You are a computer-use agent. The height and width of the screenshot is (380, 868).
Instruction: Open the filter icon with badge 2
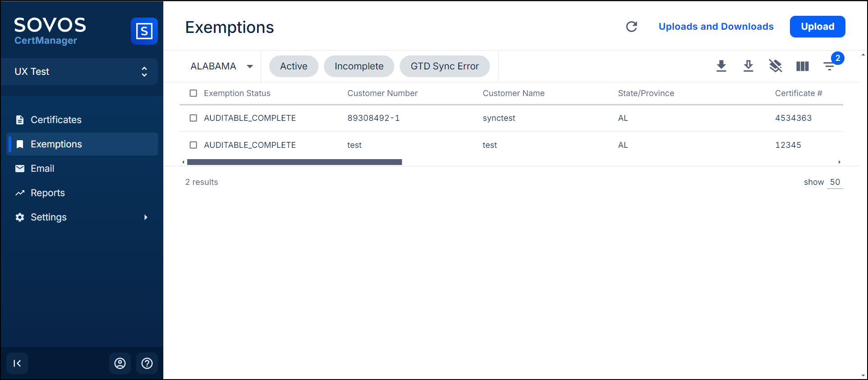click(x=829, y=66)
